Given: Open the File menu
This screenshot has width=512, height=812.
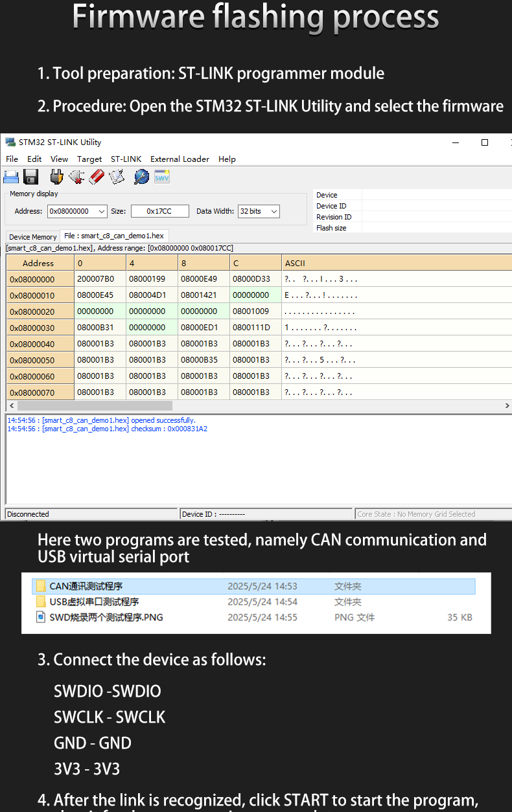Looking at the screenshot, I should tap(12, 159).
